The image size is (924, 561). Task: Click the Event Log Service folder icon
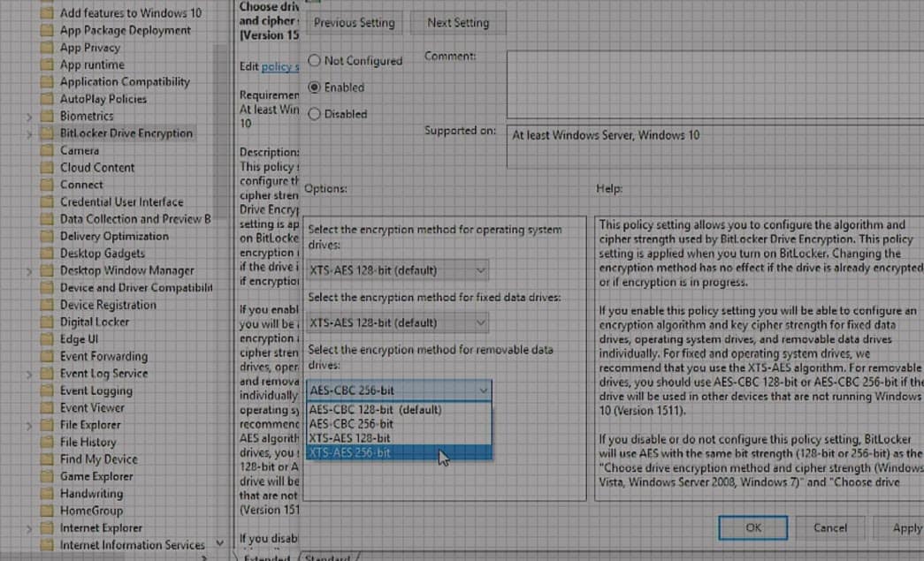[x=47, y=373]
